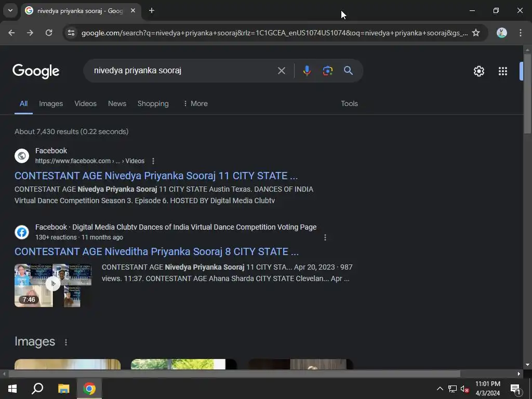Bookmark this page with the star icon

click(x=476, y=33)
